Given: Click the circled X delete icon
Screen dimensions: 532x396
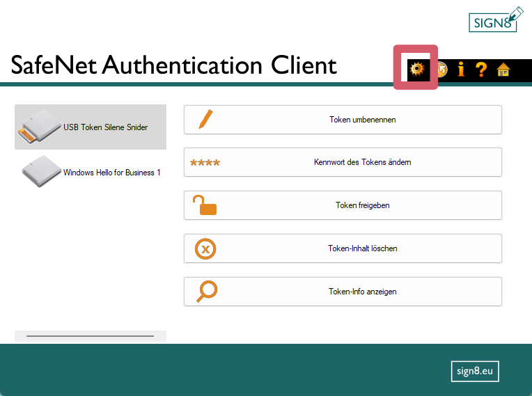Looking at the screenshot, I should coord(205,249).
